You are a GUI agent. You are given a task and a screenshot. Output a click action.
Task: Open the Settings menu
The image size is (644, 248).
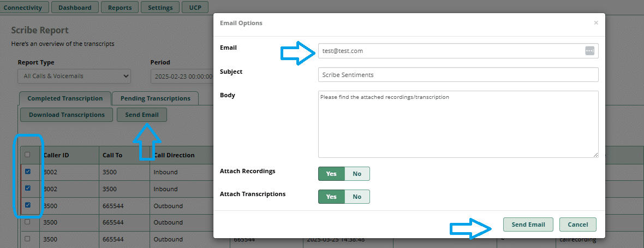pyautogui.click(x=160, y=8)
